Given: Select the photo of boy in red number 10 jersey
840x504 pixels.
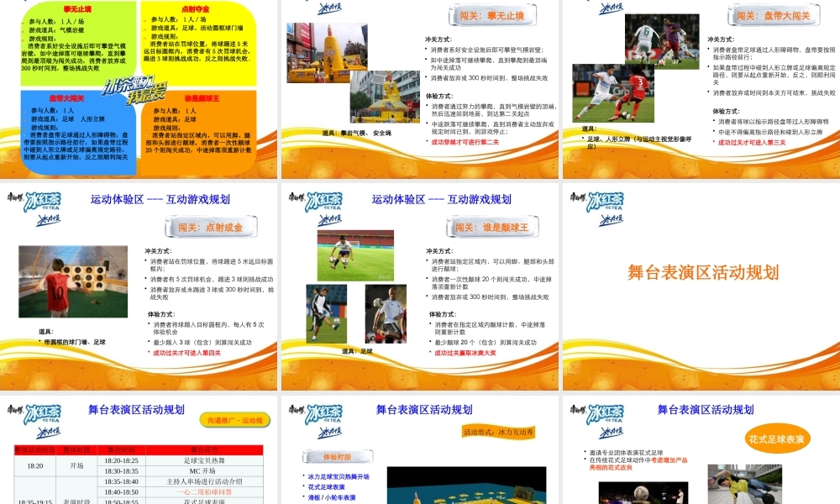Looking at the screenshot, I should pos(73,281).
